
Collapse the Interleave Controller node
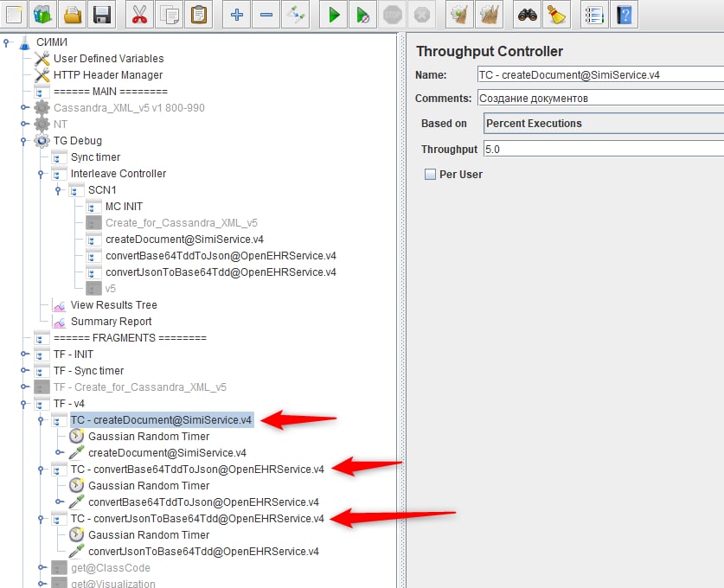pyautogui.click(x=41, y=174)
